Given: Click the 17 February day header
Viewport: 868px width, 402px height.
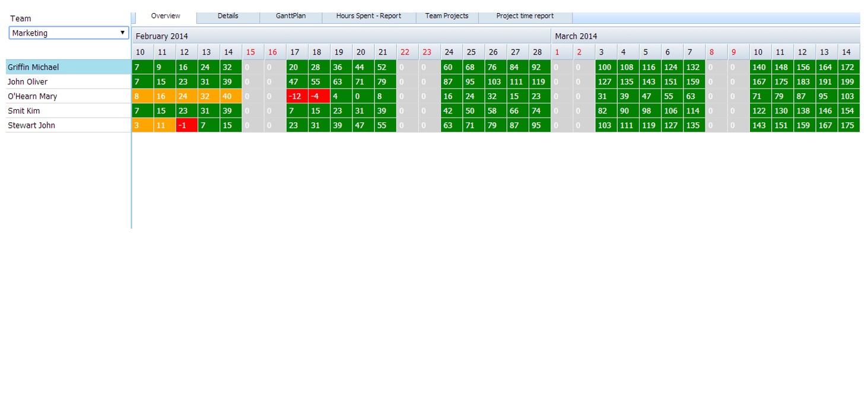Looking at the screenshot, I should (x=297, y=52).
